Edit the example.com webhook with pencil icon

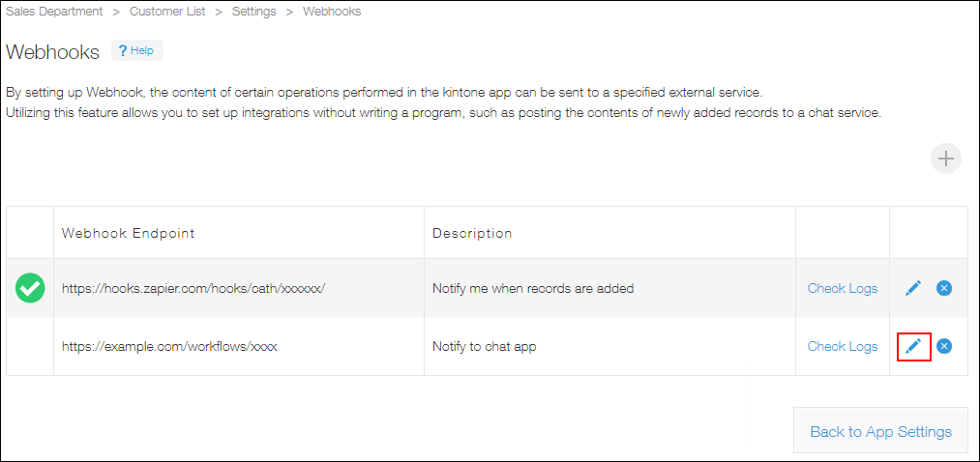[913, 346]
